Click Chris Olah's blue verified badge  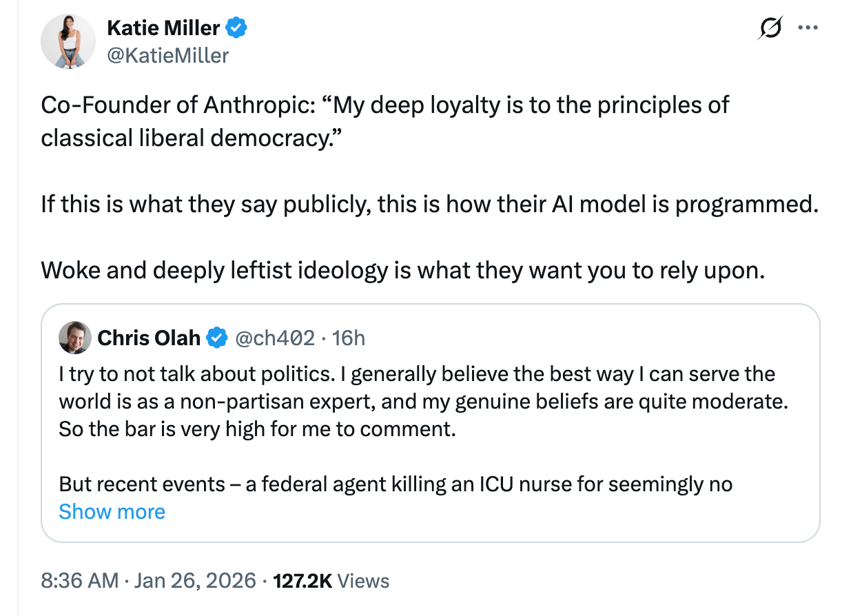pyautogui.click(x=218, y=338)
